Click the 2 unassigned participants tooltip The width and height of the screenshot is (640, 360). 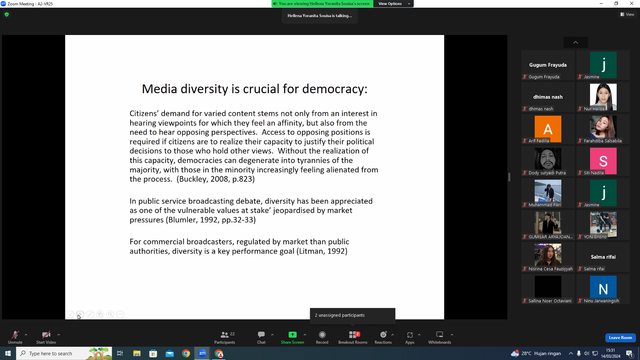pyautogui.click(x=352, y=315)
